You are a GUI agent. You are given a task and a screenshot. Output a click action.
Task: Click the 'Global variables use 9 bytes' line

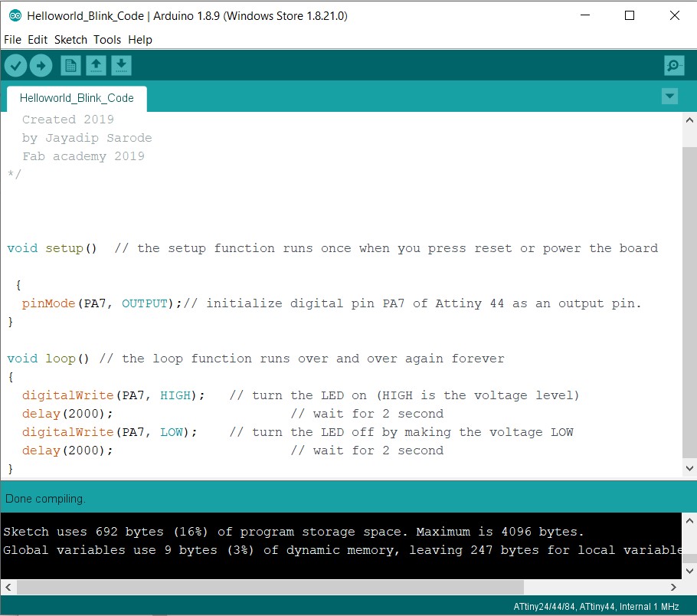342,550
